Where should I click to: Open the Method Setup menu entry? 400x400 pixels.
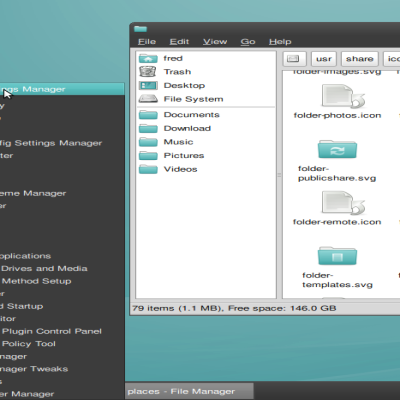point(36,281)
